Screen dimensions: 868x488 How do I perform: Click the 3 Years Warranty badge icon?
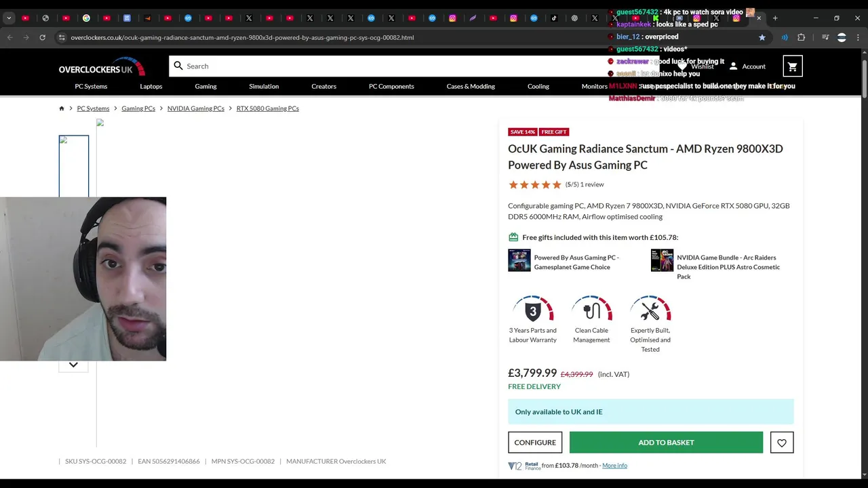click(x=533, y=310)
